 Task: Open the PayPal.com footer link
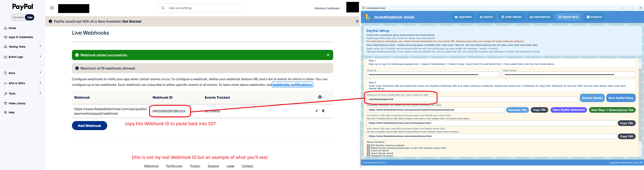174,166
